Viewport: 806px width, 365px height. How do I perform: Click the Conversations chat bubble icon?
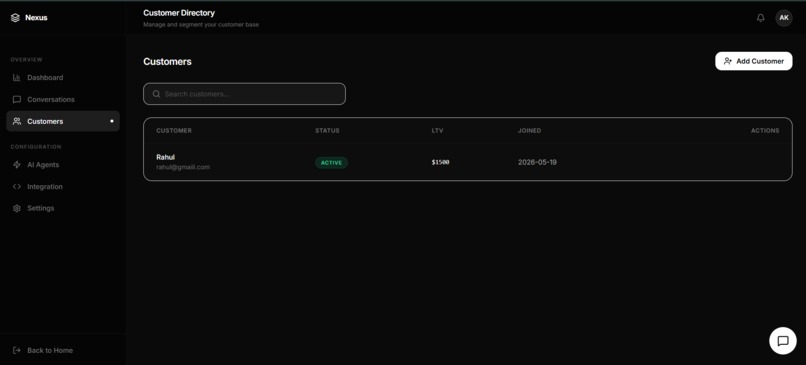coord(17,100)
